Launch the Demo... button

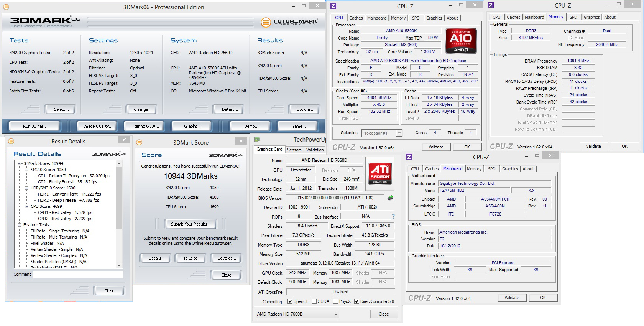point(251,126)
